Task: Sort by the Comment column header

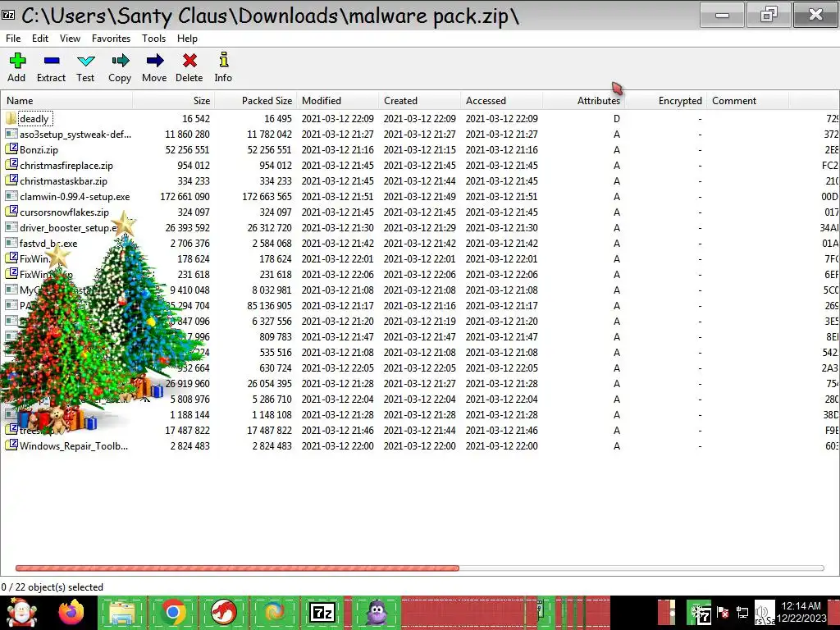Action: pyautogui.click(x=747, y=101)
